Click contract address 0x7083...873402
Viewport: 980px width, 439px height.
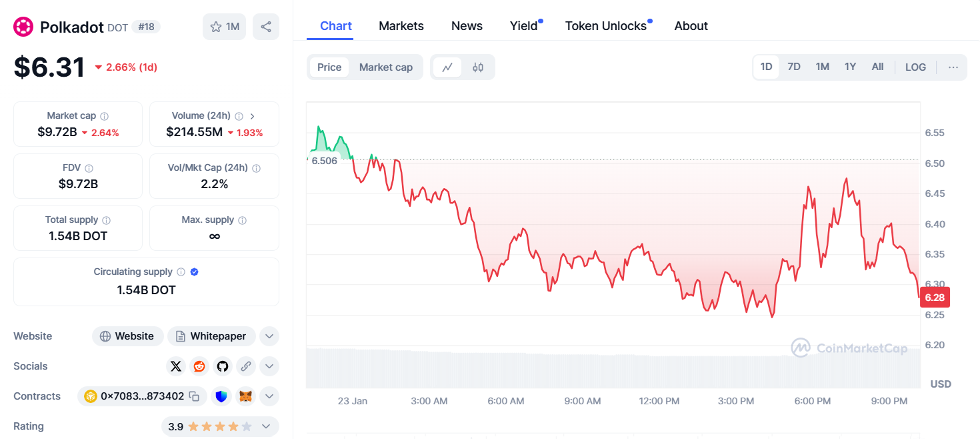pos(142,396)
